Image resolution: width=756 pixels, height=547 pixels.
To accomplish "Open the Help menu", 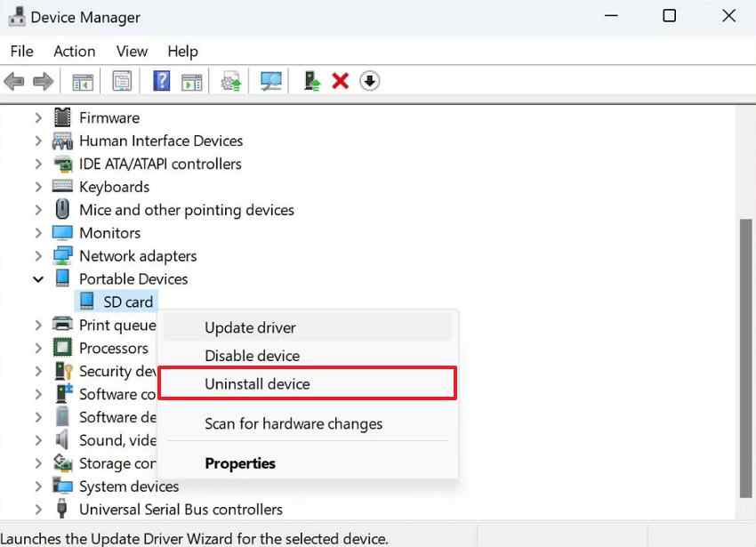I will pos(182,51).
